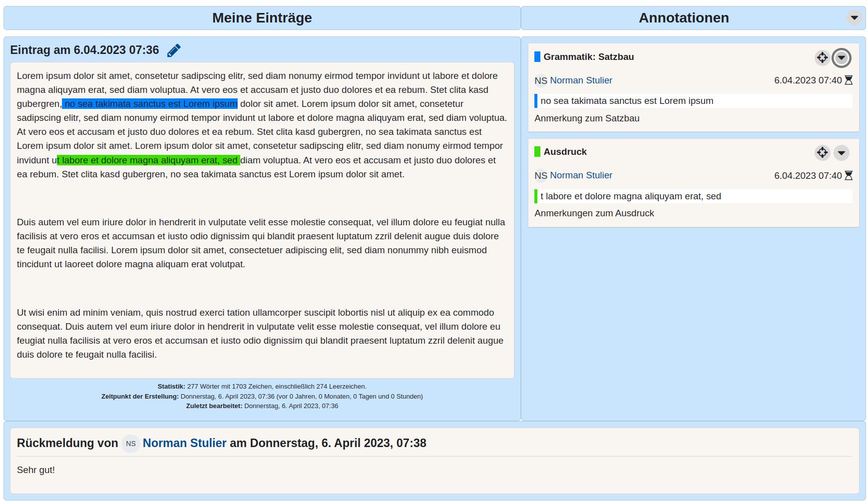Click the pencil edit icon beside entry title
The height and width of the screenshot is (502, 868).
point(174,50)
